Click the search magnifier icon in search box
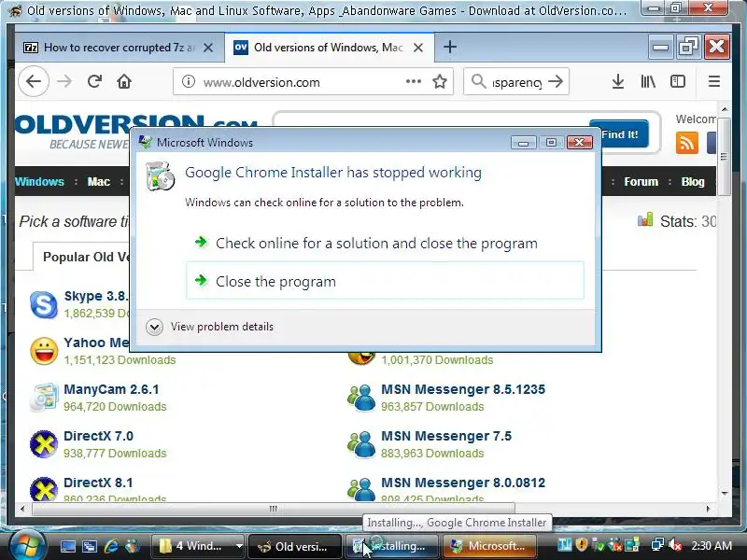 (x=478, y=81)
